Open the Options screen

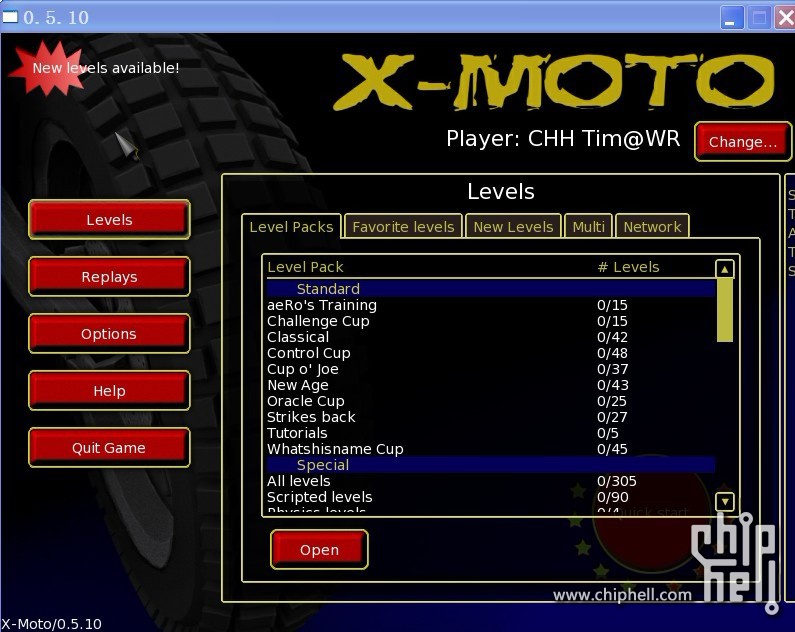pyautogui.click(x=110, y=333)
